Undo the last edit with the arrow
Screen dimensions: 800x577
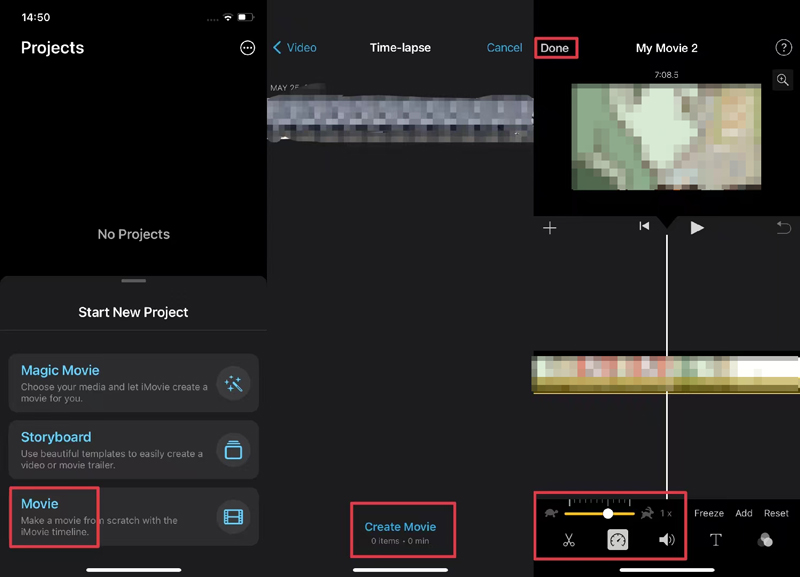pos(783,228)
